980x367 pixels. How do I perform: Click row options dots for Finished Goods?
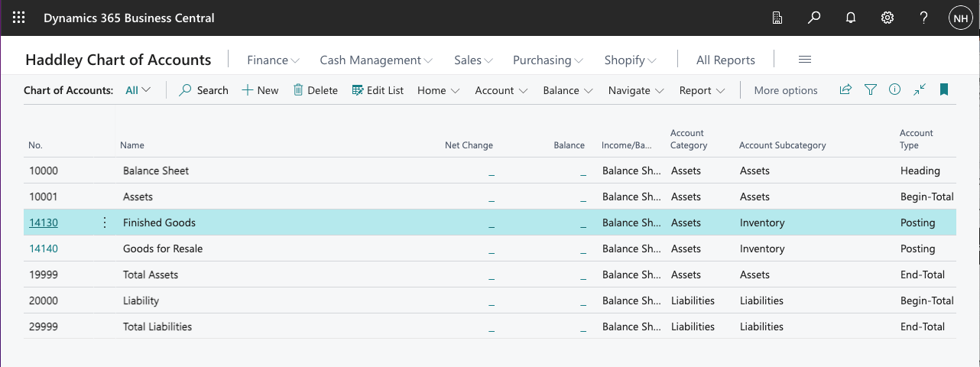(x=105, y=222)
